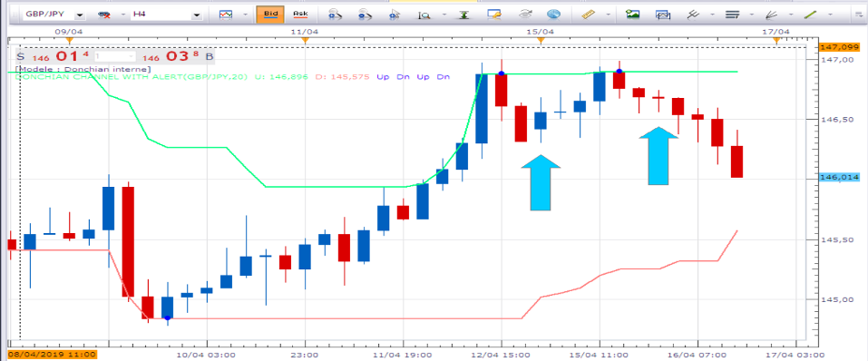Click the B buy button at 146.038
Screen dimensions: 868x361
[210, 56]
